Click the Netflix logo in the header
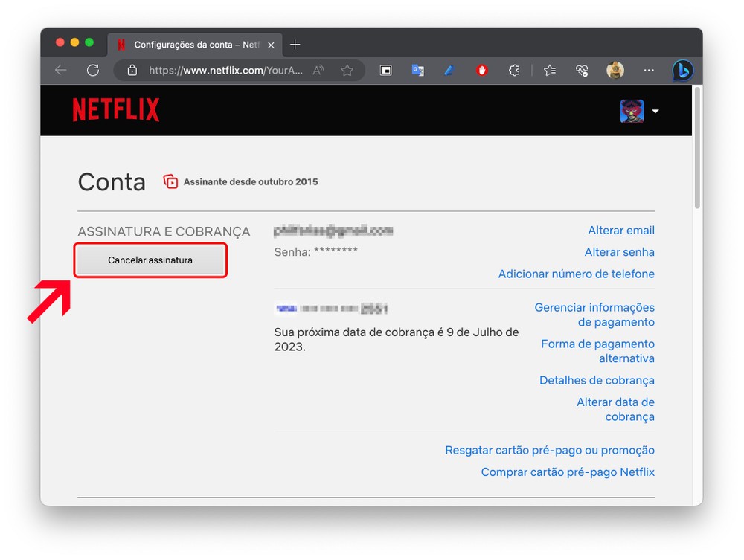This screenshot has height=560, width=744. click(x=116, y=110)
